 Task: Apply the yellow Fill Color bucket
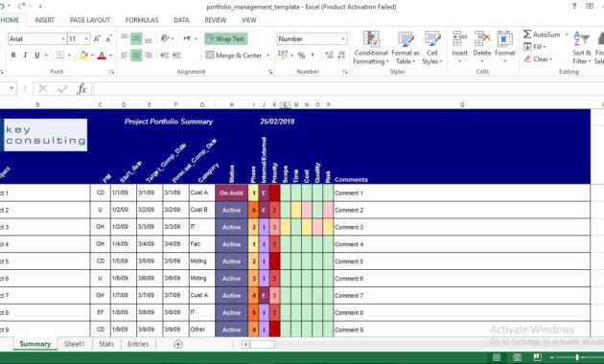(x=83, y=56)
